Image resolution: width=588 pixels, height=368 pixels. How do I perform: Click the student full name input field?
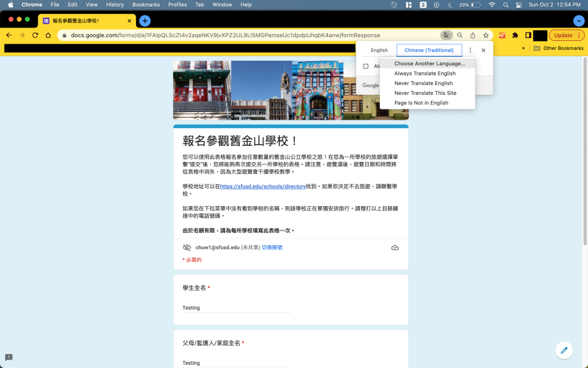pyautogui.click(x=236, y=308)
